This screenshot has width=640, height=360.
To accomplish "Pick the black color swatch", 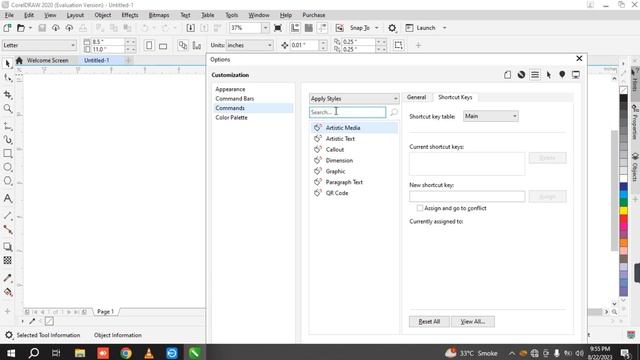I will [623, 99].
